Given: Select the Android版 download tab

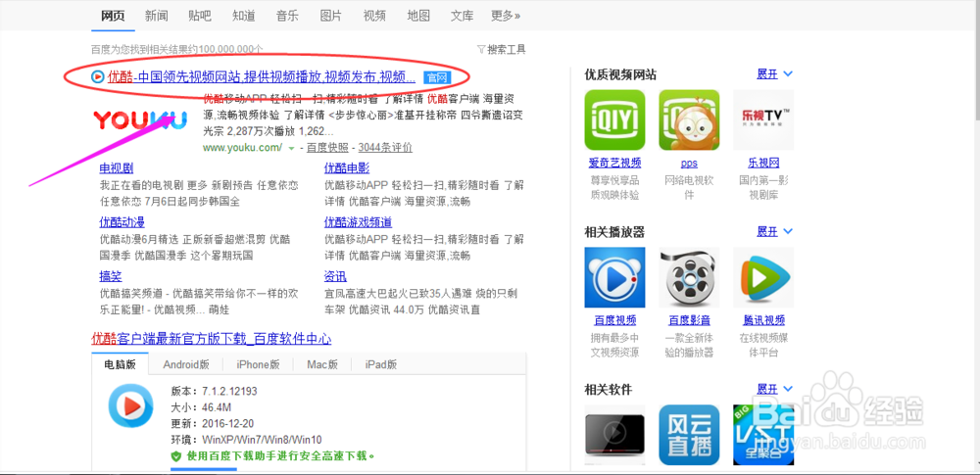Looking at the screenshot, I should click(186, 365).
